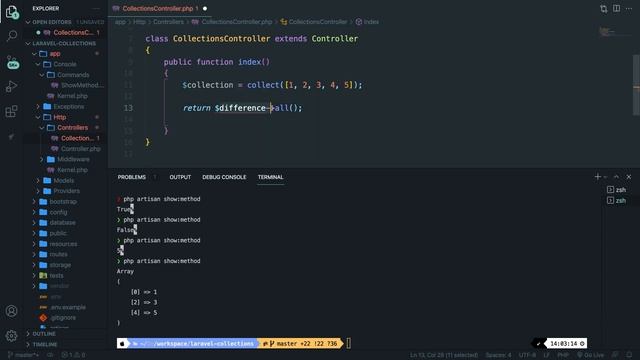Open the compare changes icon in editor toolbar
This screenshot has height=360, width=640.
coord(604,9)
